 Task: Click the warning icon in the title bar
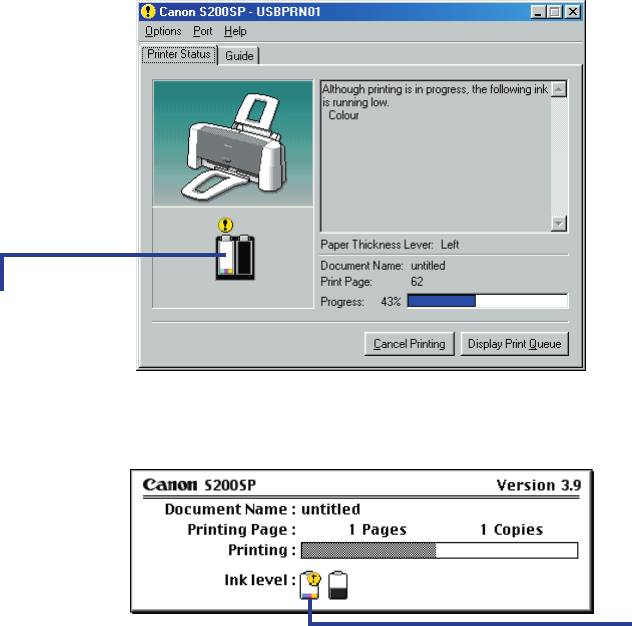(x=148, y=12)
